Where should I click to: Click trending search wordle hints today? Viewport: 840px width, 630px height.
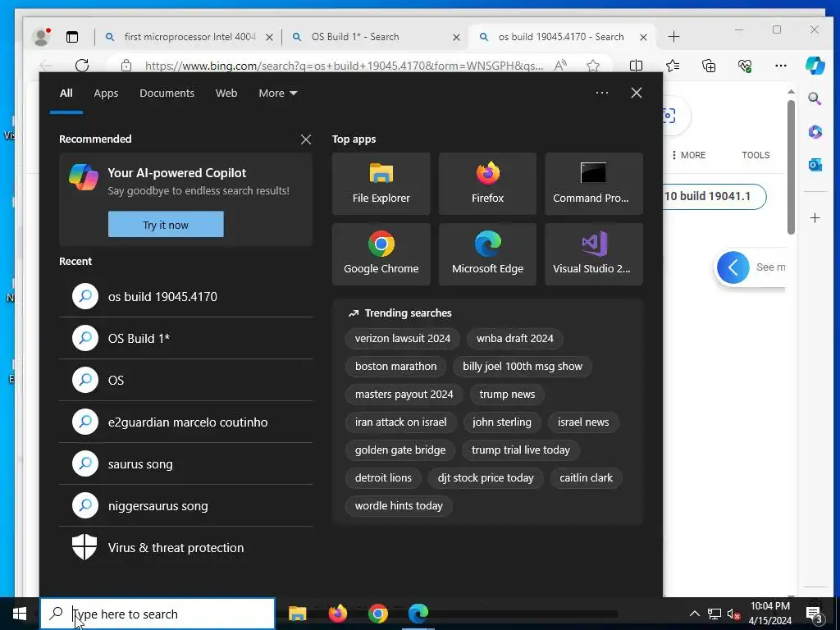[x=399, y=505]
